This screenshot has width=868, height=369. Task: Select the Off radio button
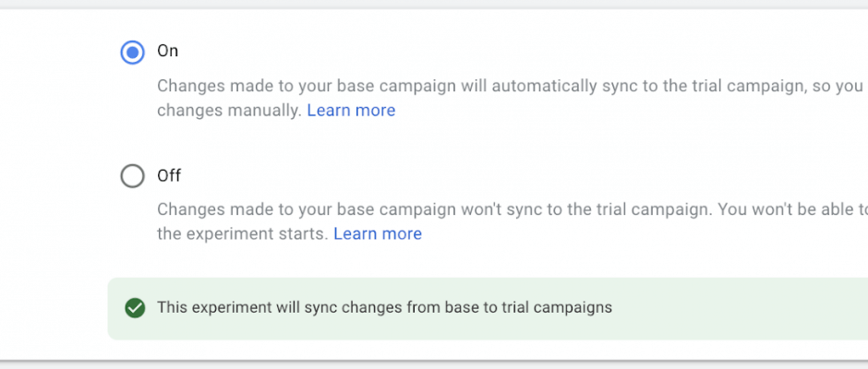[x=132, y=176]
